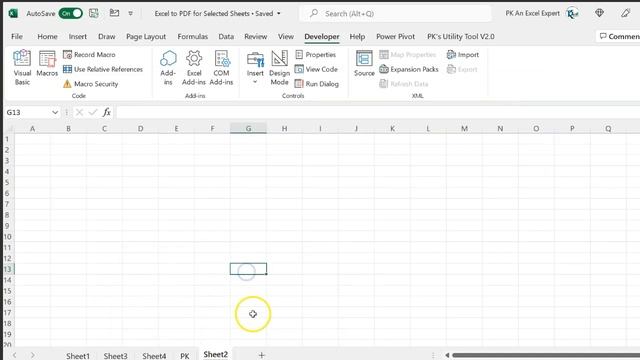The height and width of the screenshot is (360, 640).
Task: Select the Sheet2 tab
Action: (216, 354)
